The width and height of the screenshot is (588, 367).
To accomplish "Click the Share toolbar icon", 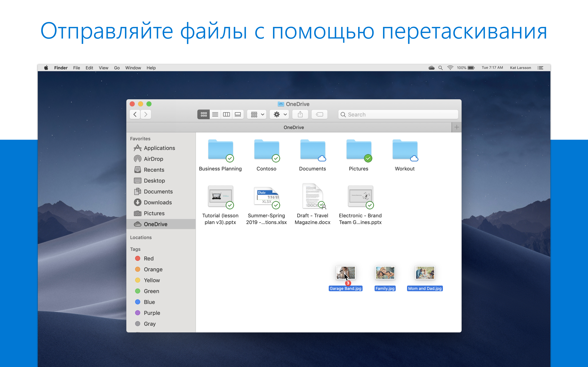I will 300,114.
